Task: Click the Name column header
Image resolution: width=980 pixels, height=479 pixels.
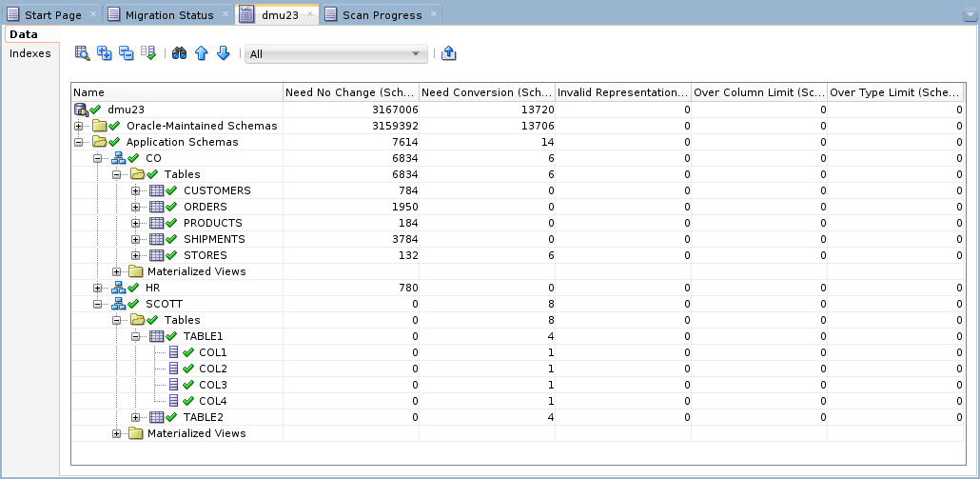Action: (x=177, y=92)
